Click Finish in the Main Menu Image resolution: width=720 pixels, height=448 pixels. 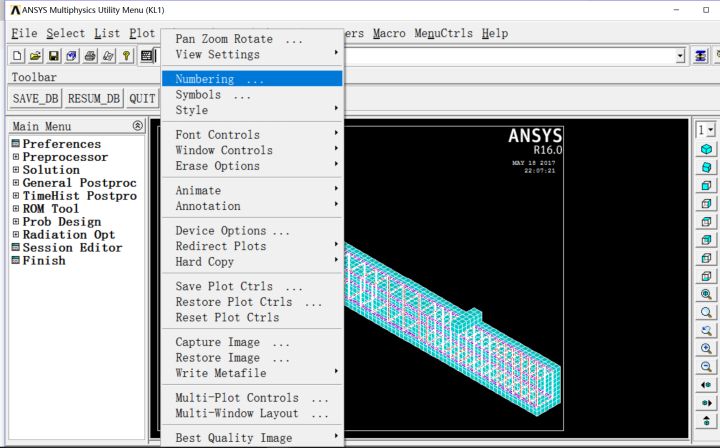[x=44, y=260]
